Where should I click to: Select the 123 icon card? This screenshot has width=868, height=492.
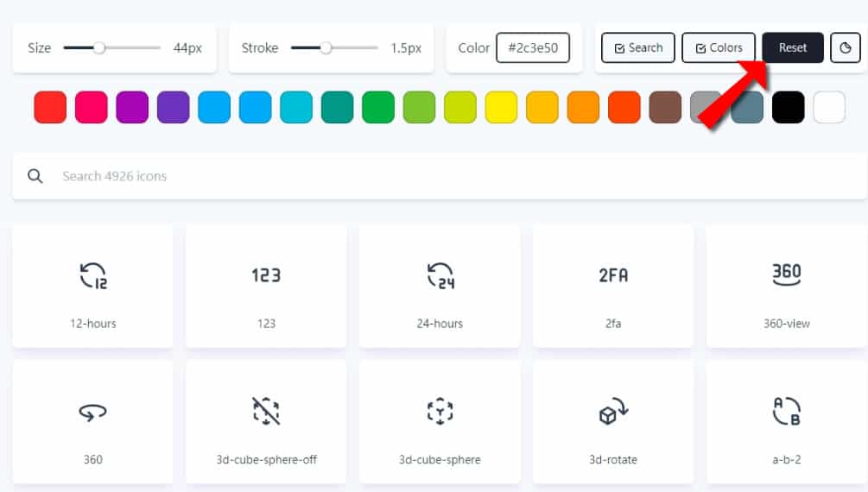266,286
